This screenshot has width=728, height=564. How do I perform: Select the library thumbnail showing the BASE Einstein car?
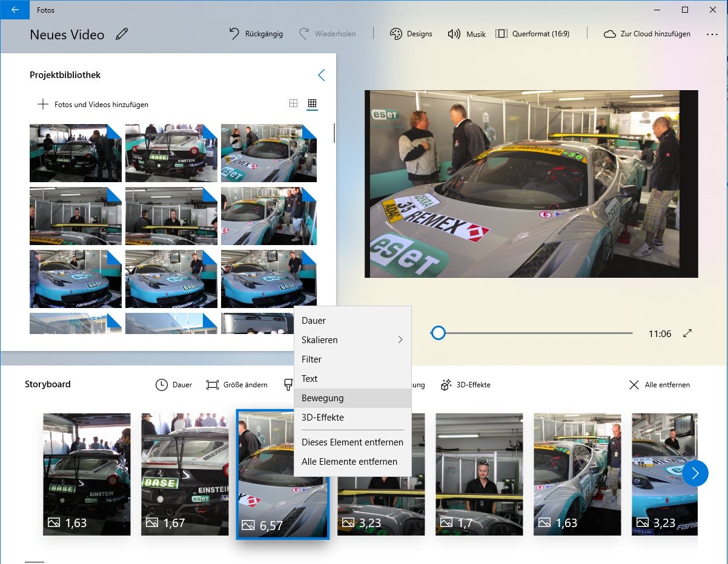(x=171, y=153)
